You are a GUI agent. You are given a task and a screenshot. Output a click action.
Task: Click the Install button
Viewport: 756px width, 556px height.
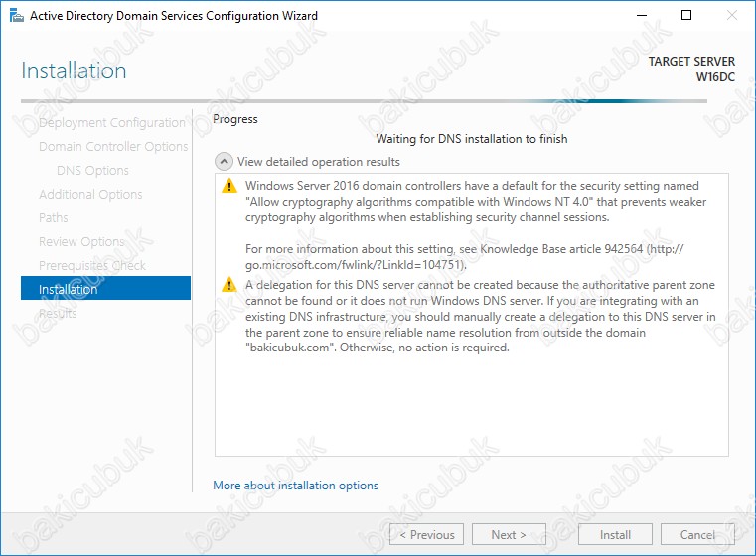click(615, 534)
